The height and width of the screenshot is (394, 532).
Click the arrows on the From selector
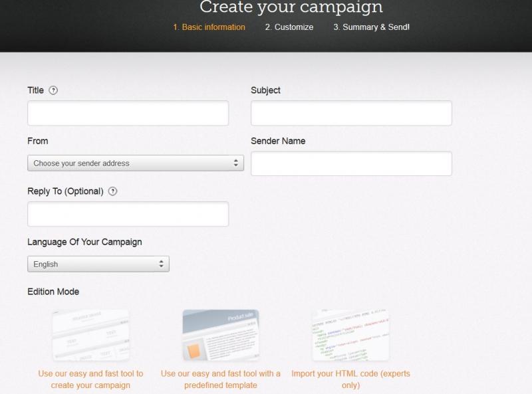click(x=236, y=163)
